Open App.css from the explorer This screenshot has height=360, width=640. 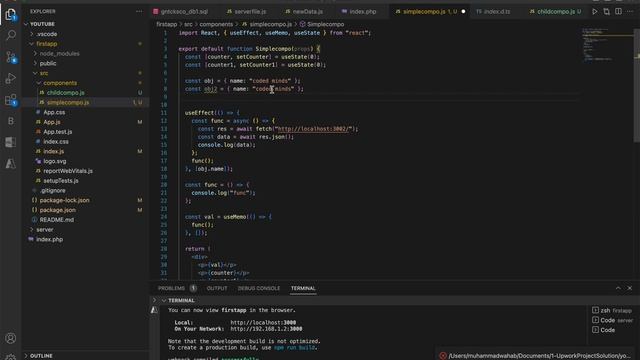pyautogui.click(x=54, y=112)
